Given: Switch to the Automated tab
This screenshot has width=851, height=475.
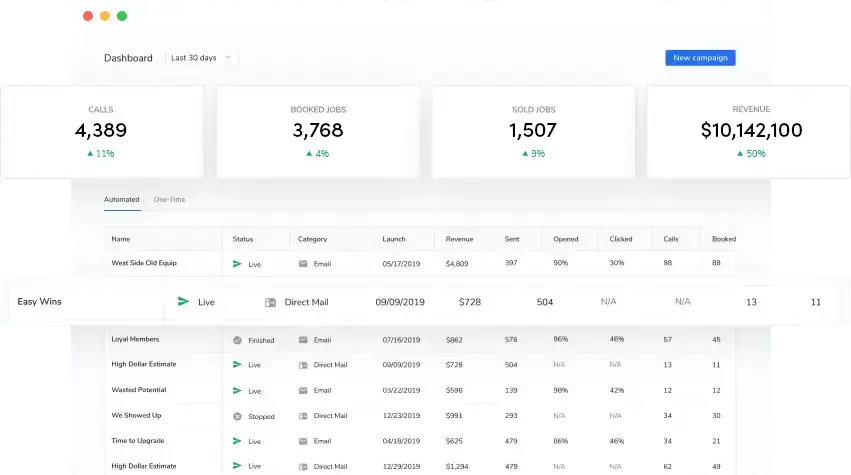Looking at the screenshot, I should pyautogui.click(x=122, y=199).
